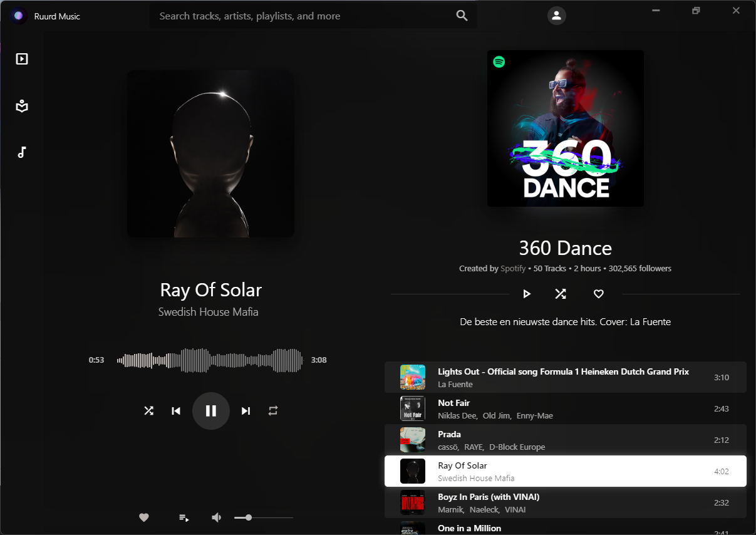
Task: Pause the currently playing song
Action: [210, 411]
